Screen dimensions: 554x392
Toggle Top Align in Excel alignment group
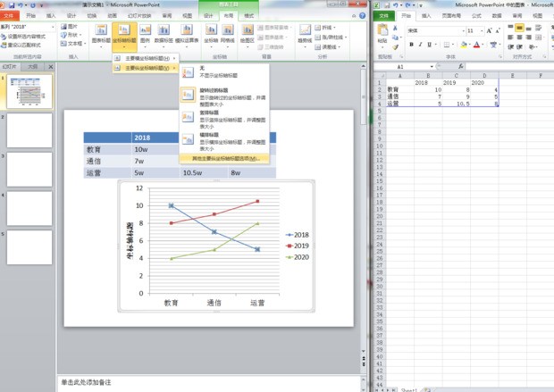[510, 28]
